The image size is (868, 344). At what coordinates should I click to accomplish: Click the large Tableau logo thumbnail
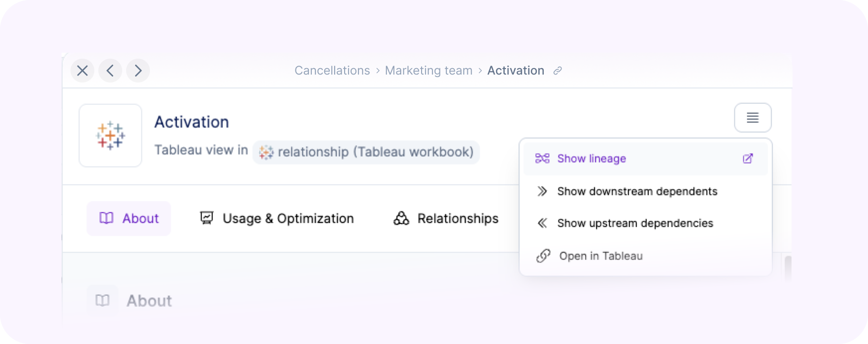(x=110, y=135)
